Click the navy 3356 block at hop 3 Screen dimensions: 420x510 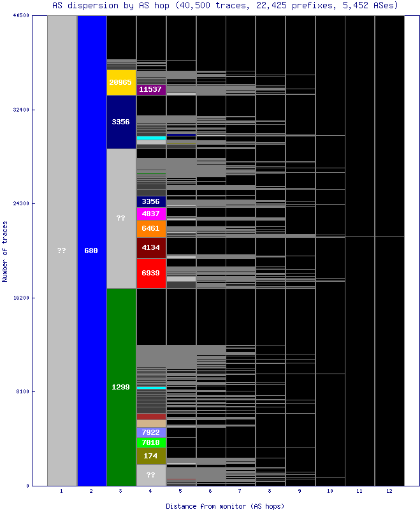coord(120,122)
